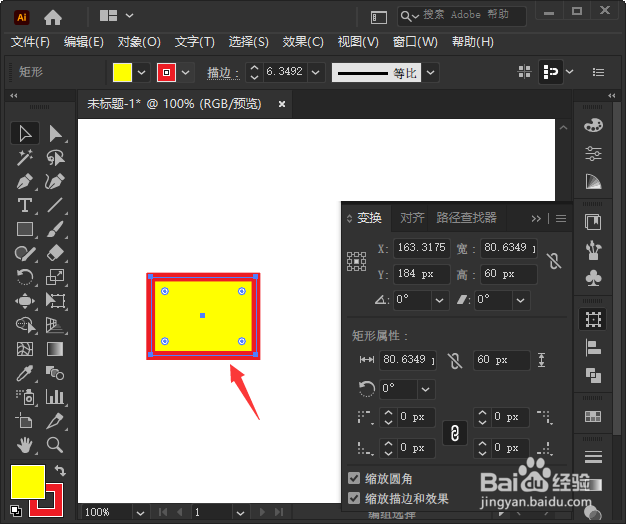Select the Eyedropper tool

(25, 373)
